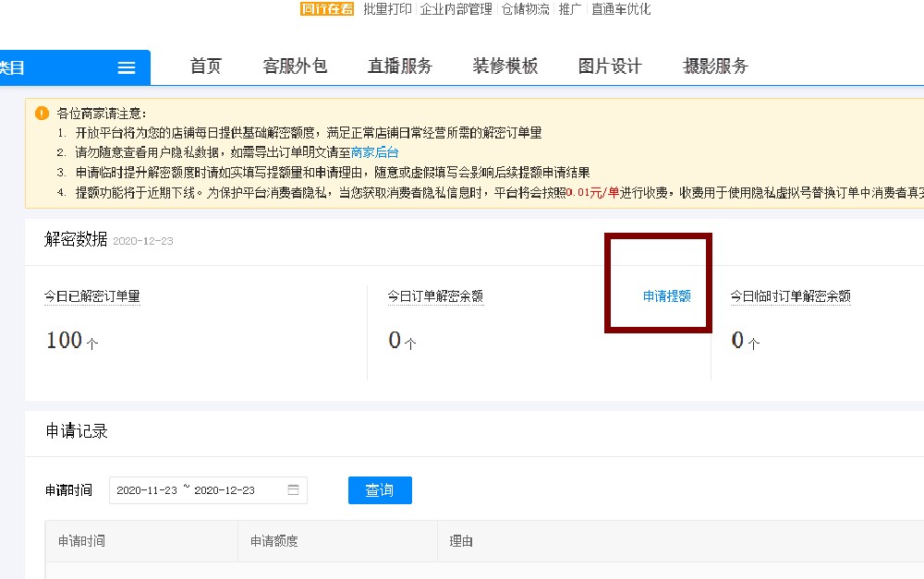Open the 首页 tab
This screenshot has width=924, height=579.
[x=206, y=66]
